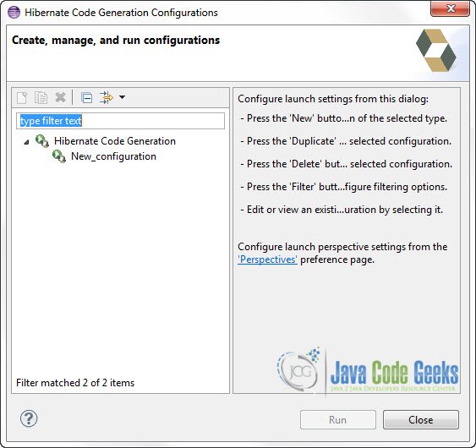
Task: Select the New_configuration entry
Action: tap(113, 156)
